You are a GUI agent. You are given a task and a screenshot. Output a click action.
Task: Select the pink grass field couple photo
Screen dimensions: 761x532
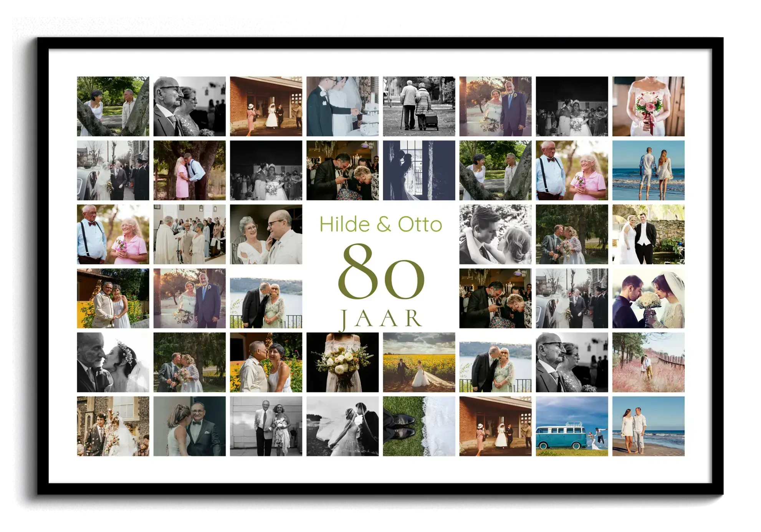point(648,362)
